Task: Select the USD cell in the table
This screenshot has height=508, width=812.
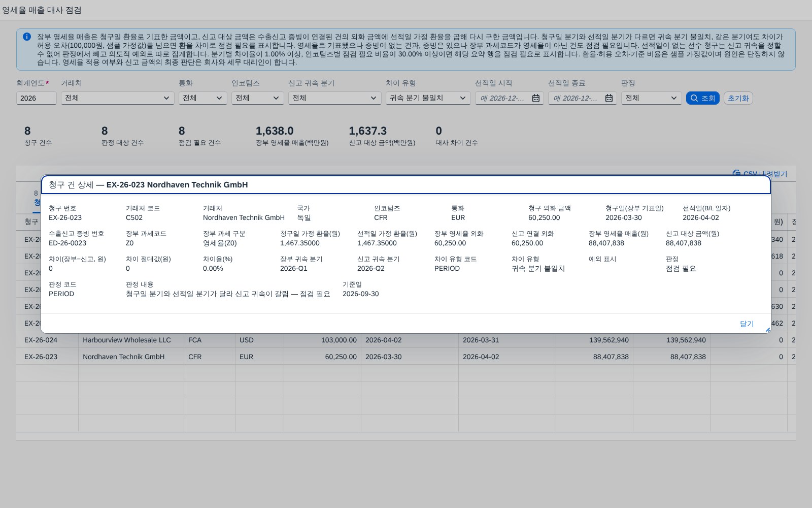Action: (x=260, y=340)
